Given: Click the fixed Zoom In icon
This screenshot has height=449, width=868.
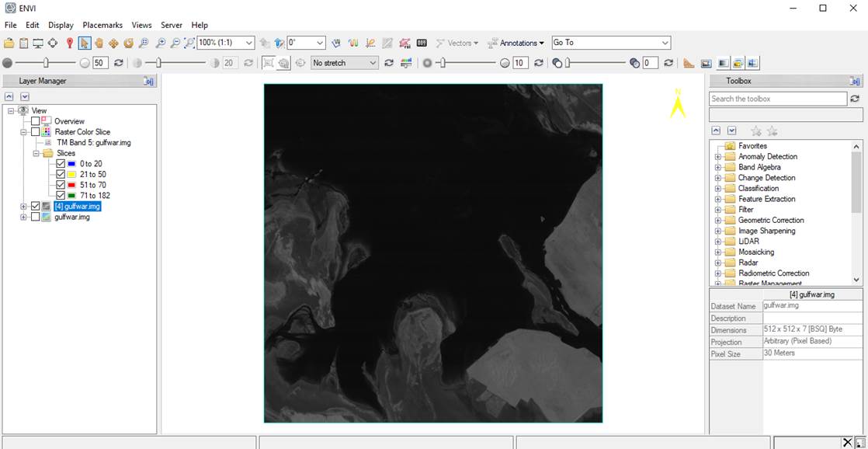Looking at the screenshot, I should (x=161, y=43).
